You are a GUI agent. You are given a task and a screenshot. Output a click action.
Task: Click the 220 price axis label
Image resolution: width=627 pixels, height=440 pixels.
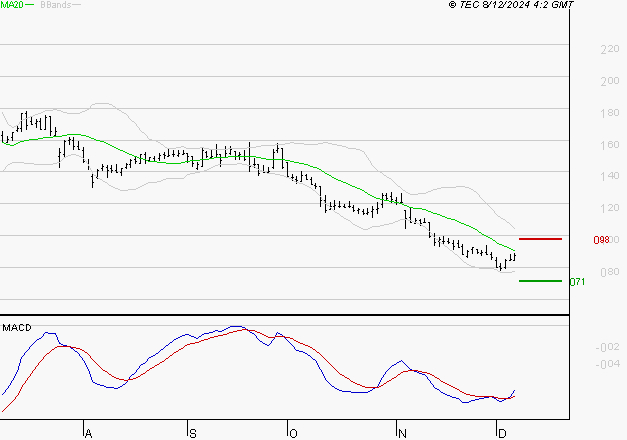[610, 49]
